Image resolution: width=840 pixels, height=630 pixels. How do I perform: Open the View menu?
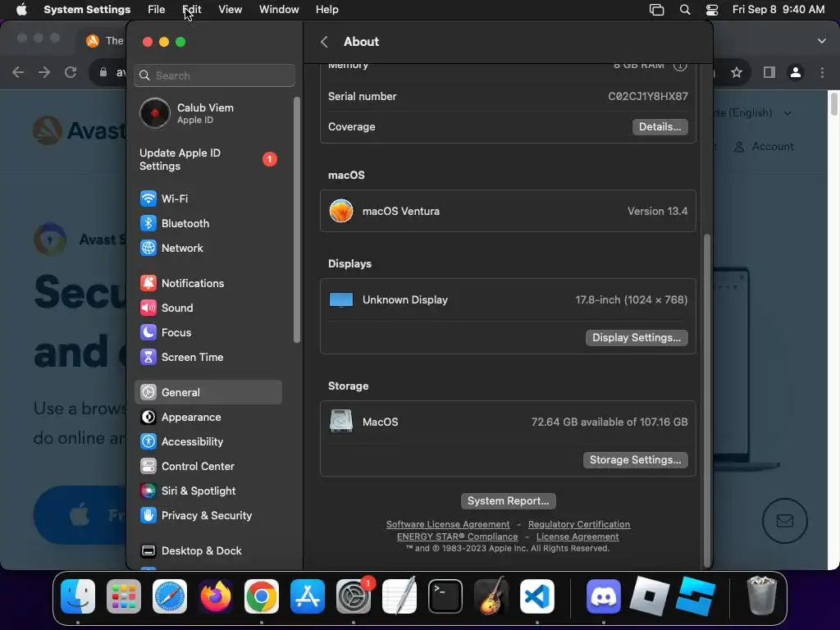tap(231, 10)
